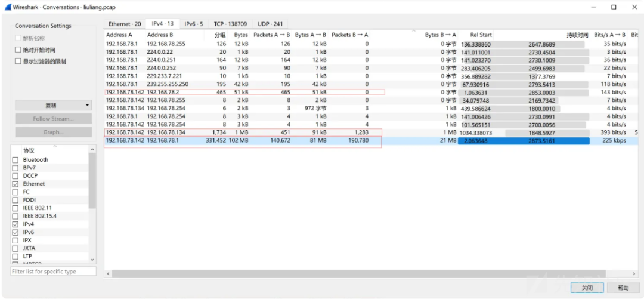The height and width of the screenshot is (299, 644).
Task: Select the row with address 229.233.7.221
Action: [x=371, y=76]
